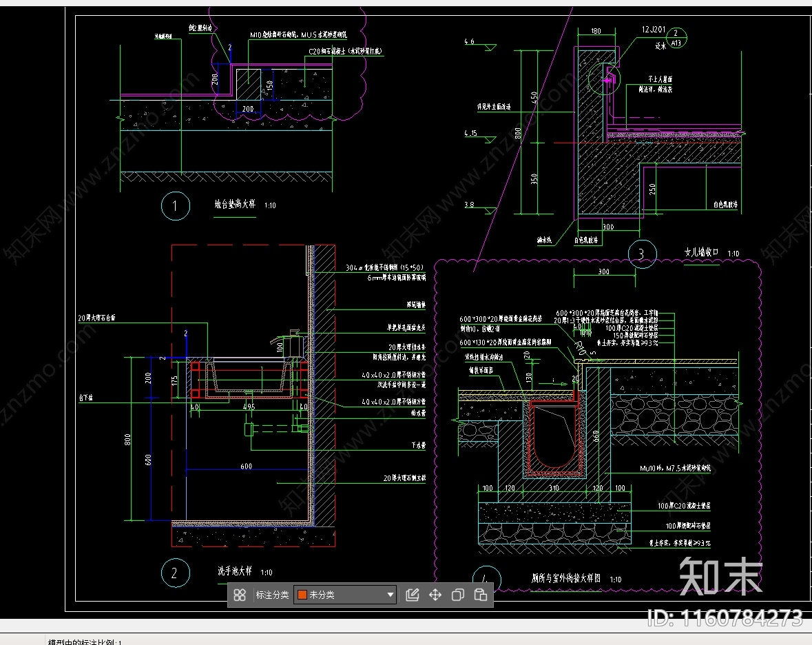Image resolution: width=812 pixels, height=645 pixels.
Task: Click the circled detail number 2
Action: (x=175, y=573)
